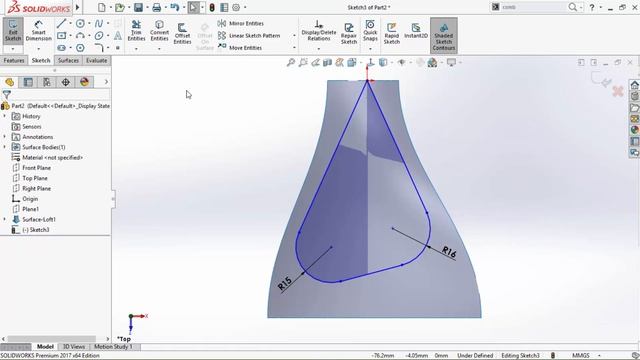
Task: Switch to the Evaluate tab
Action: tap(96, 60)
